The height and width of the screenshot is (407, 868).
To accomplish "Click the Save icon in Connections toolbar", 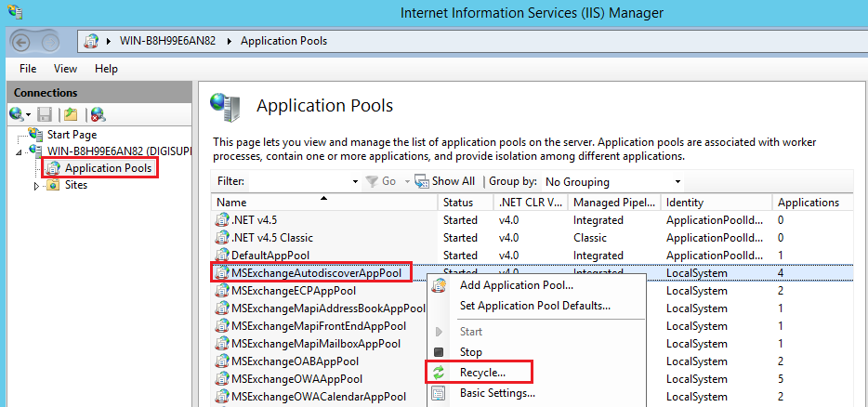I will pos(45,113).
